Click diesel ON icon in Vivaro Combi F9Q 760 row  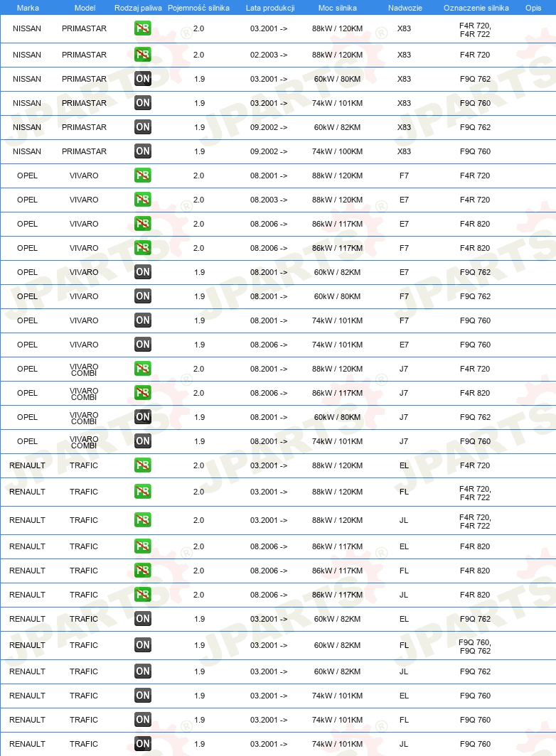(142, 441)
